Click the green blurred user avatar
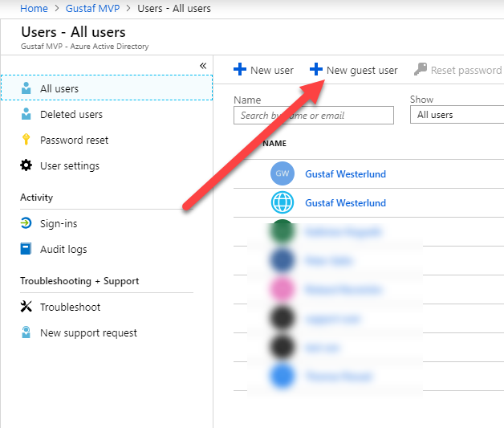The width and height of the screenshot is (504, 428). click(x=282, y=231)
